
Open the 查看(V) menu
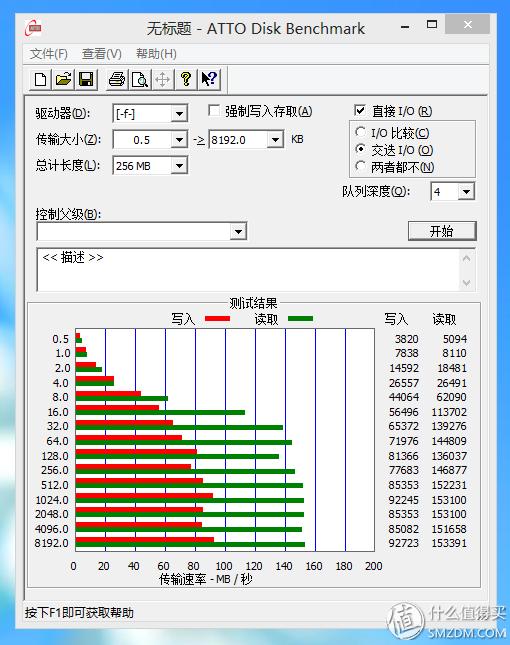[102, 53]
